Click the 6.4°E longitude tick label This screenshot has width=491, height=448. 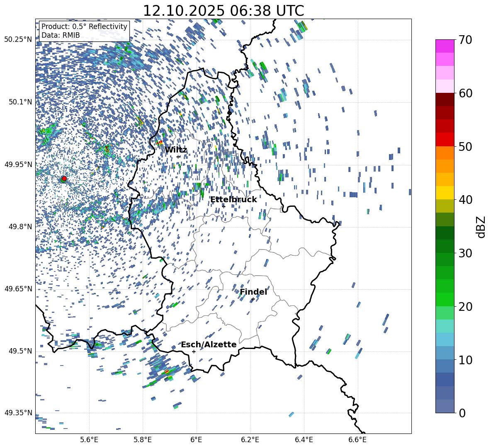click(x=304, y=440)
